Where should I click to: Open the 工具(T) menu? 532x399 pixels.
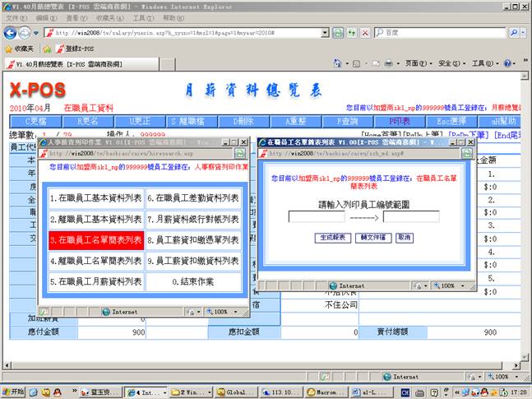click(143, 17)
